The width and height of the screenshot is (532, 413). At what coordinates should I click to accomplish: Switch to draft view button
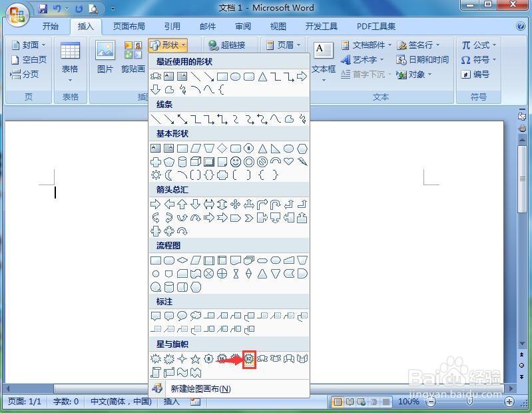click(386, 402)
